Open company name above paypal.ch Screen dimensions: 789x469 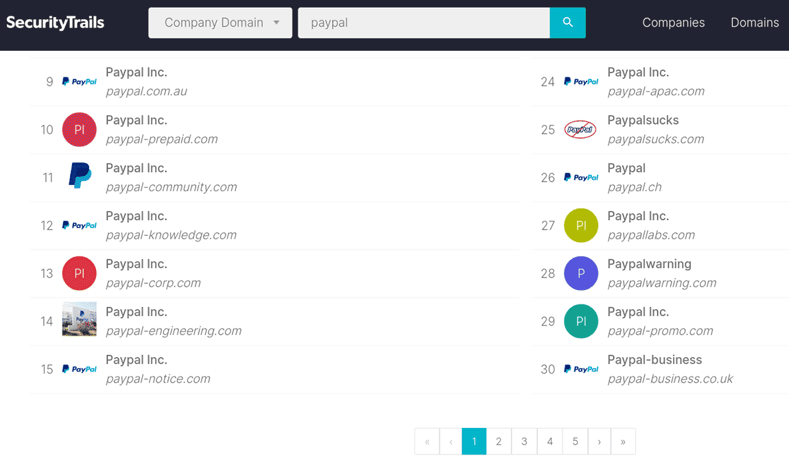click(x=626, y=168)
